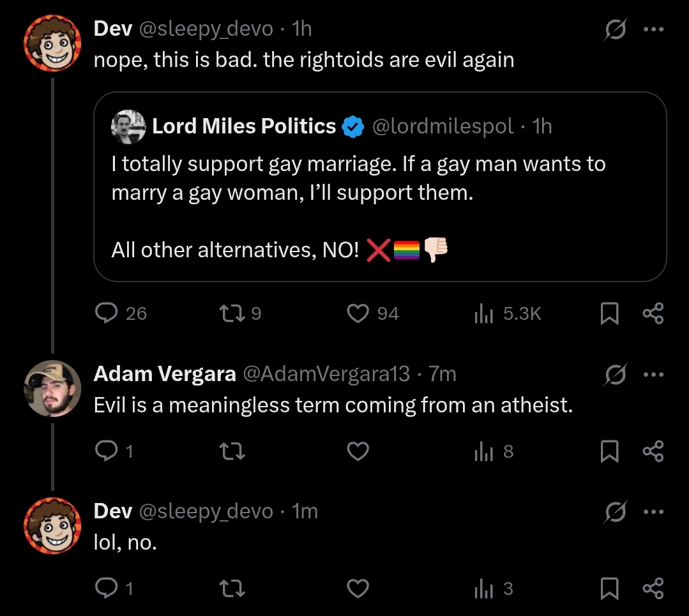Open more options on Dev's 'lol, no.' reply
The height and width of the screenshot is (616, 689).
pos(653,512)
